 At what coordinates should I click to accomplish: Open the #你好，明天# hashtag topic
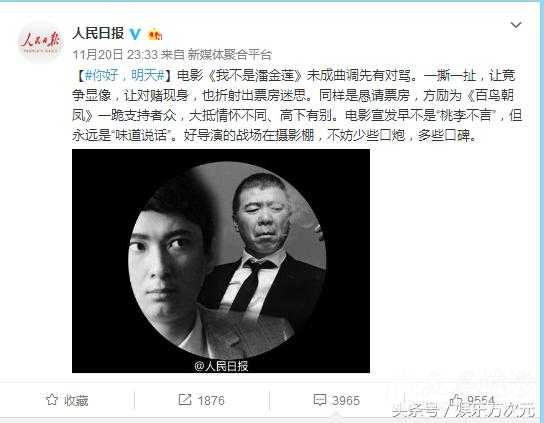125,75
